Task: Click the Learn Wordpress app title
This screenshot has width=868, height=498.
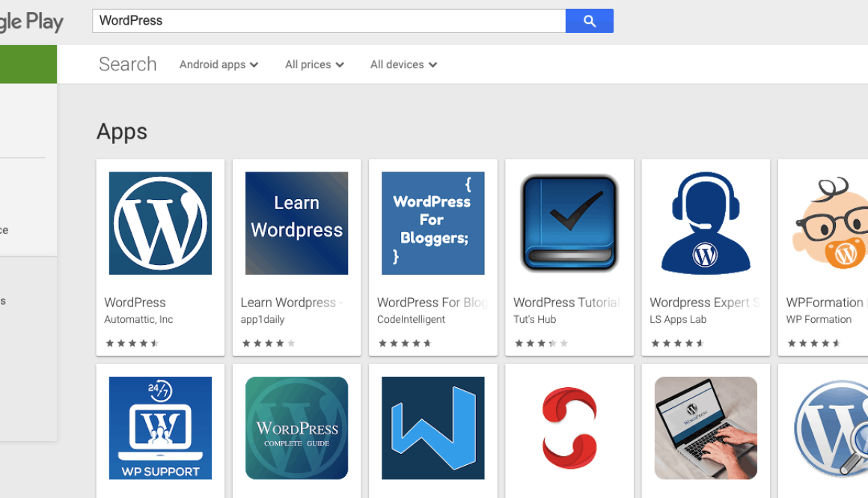Action: tap(292, 303)
